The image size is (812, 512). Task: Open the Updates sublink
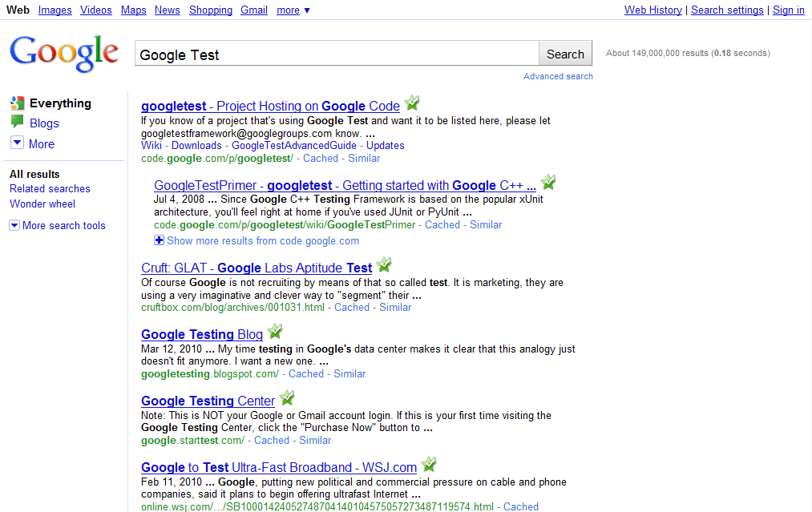(386, 146)
